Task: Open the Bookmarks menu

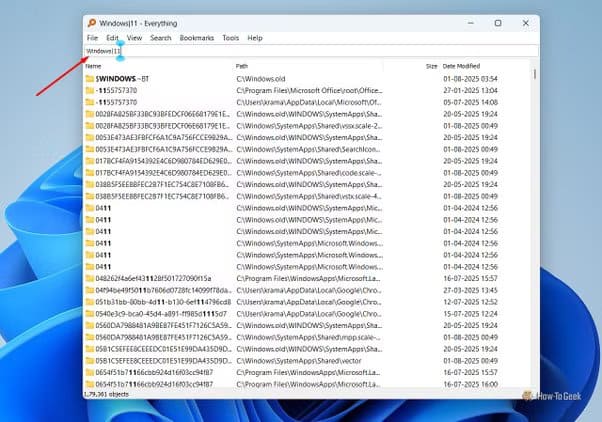Action: click(x=197, y=38)
